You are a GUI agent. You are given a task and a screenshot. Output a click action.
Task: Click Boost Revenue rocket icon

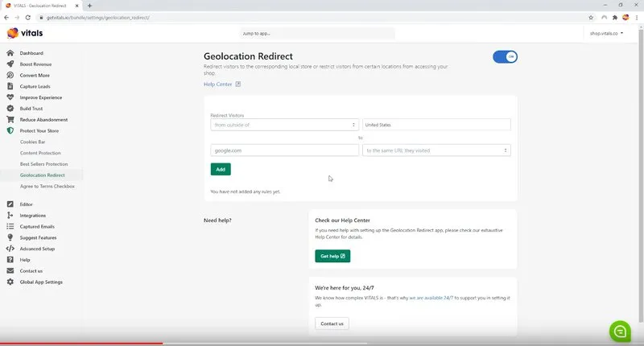[10, 64]
